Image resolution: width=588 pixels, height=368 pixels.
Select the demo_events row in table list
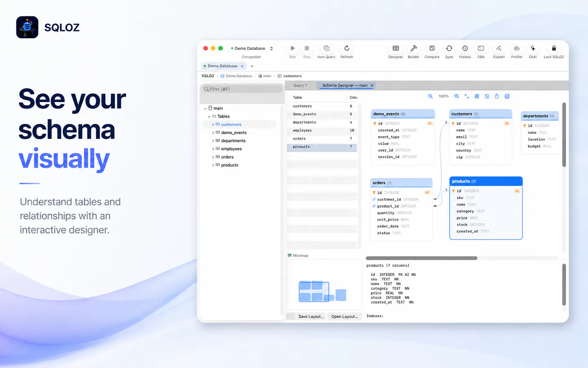(x=322, y=114)
